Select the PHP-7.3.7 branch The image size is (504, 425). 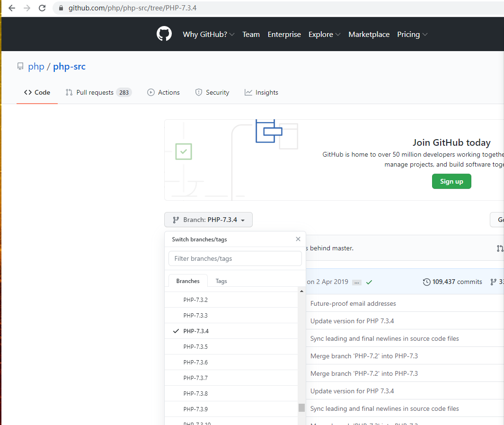196,377
